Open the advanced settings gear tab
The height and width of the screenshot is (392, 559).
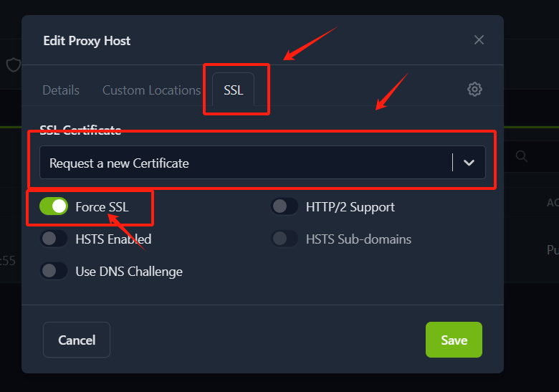(474, 90)
